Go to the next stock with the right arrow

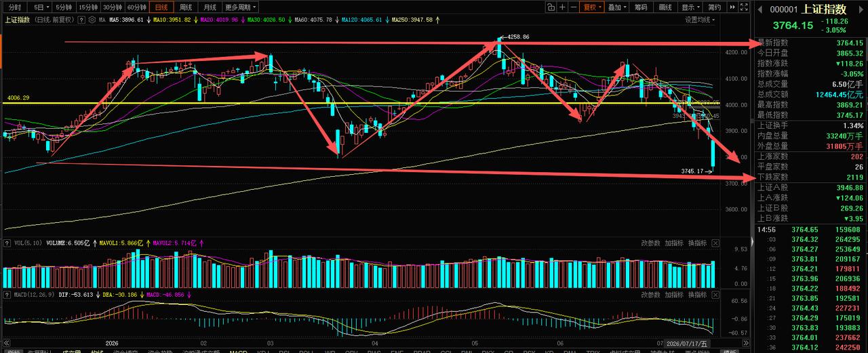pos(861,9)
